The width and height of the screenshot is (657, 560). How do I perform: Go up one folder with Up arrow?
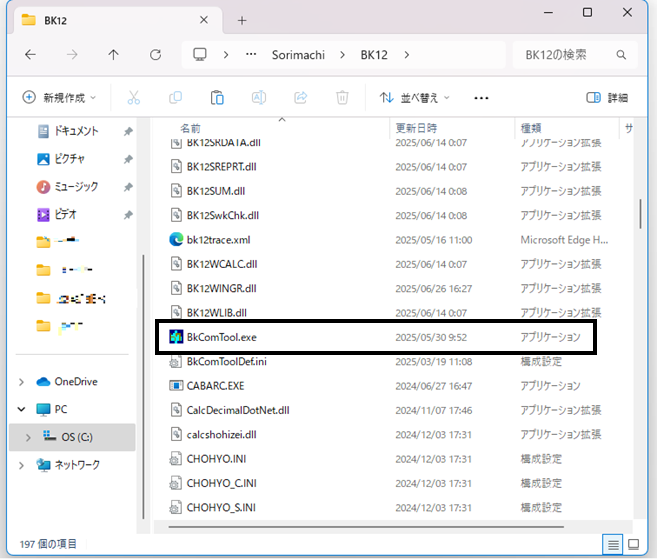(x=113, y=55)
